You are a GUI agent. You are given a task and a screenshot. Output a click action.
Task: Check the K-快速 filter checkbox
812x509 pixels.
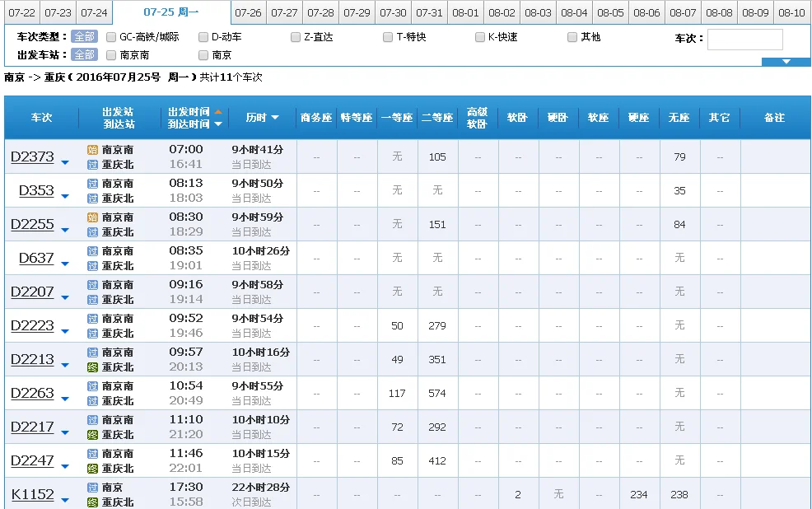pos(480,36)
